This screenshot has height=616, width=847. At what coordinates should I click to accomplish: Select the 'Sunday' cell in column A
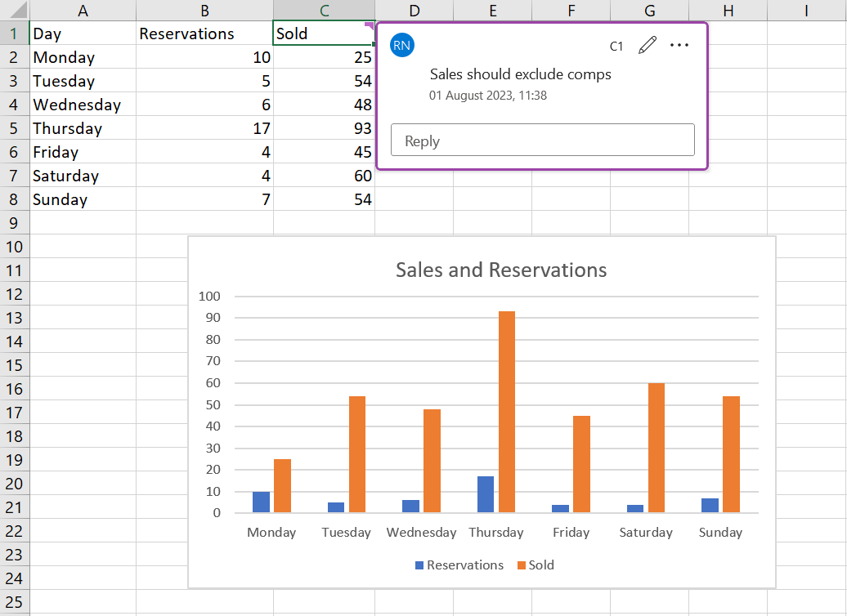coord(83,200)
